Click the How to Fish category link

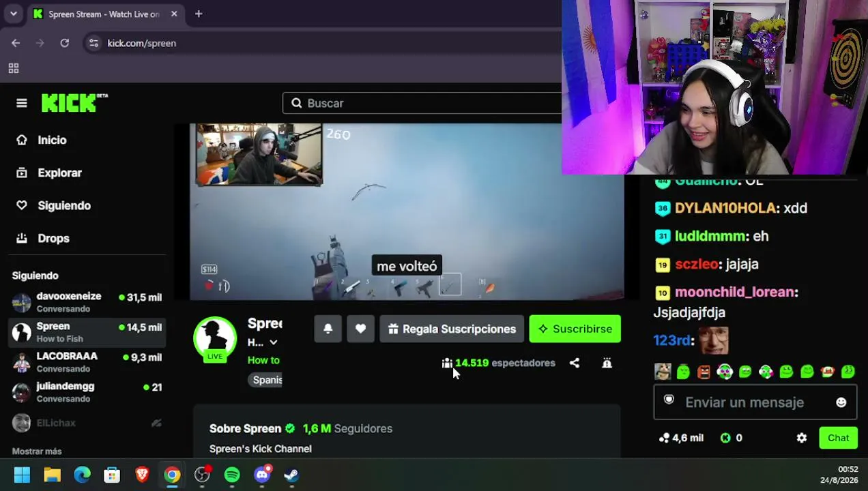[x=263, y=360]
